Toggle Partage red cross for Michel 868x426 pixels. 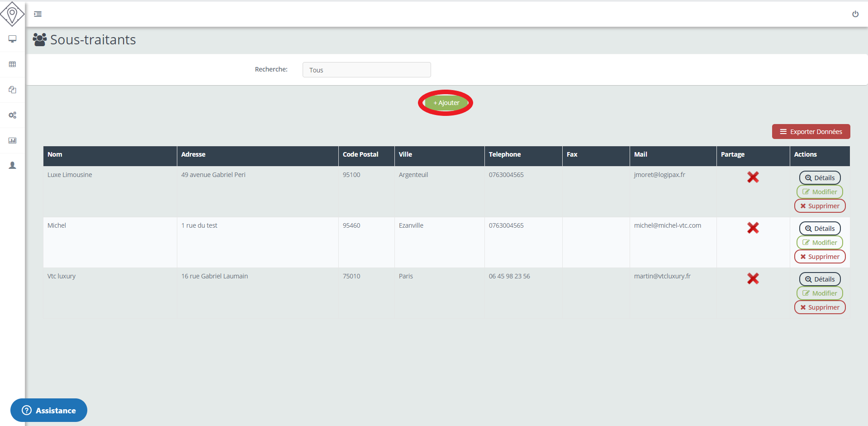(x=753, y=228)
